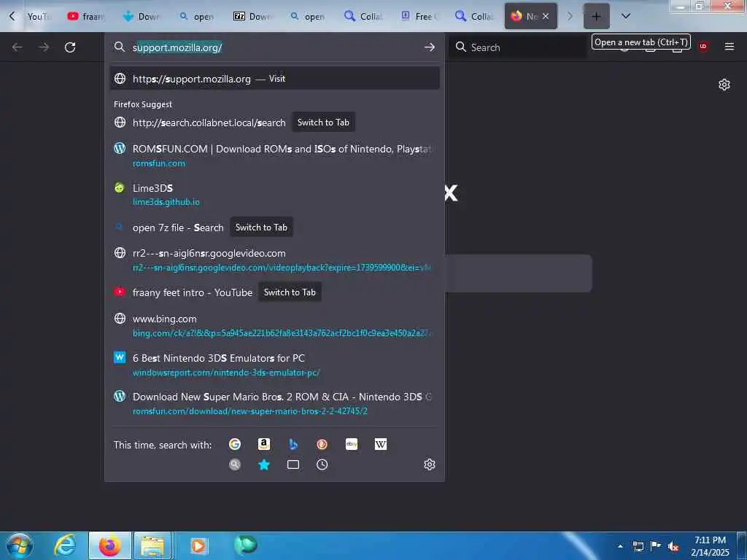This screenshot has height=560, width=747.
Task: Open the media player taskbar icon
Action: tap(198, 545)
